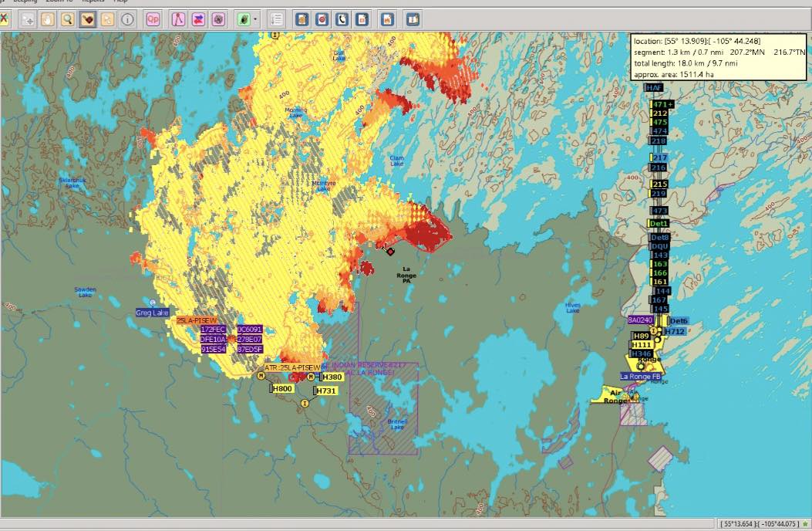Click the circled I marker below H731
Screen dimensions: 812x531
click(305, 403)
